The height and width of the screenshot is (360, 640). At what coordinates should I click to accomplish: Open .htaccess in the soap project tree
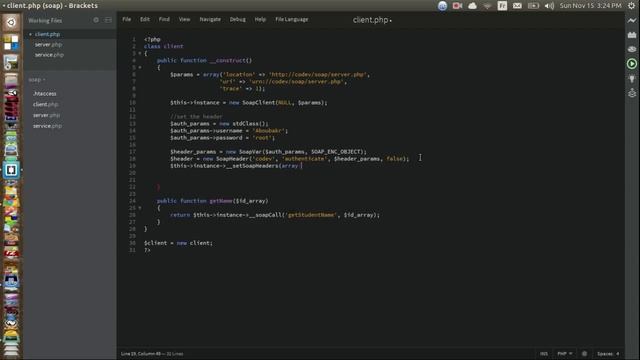(44, 93)
